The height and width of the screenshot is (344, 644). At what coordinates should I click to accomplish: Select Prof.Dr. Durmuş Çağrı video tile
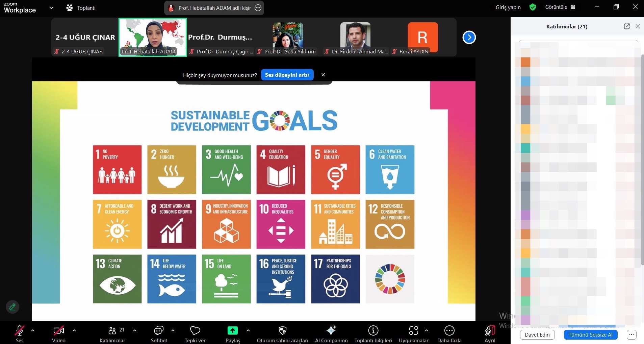pyautogui.click(x=220, y=37)
